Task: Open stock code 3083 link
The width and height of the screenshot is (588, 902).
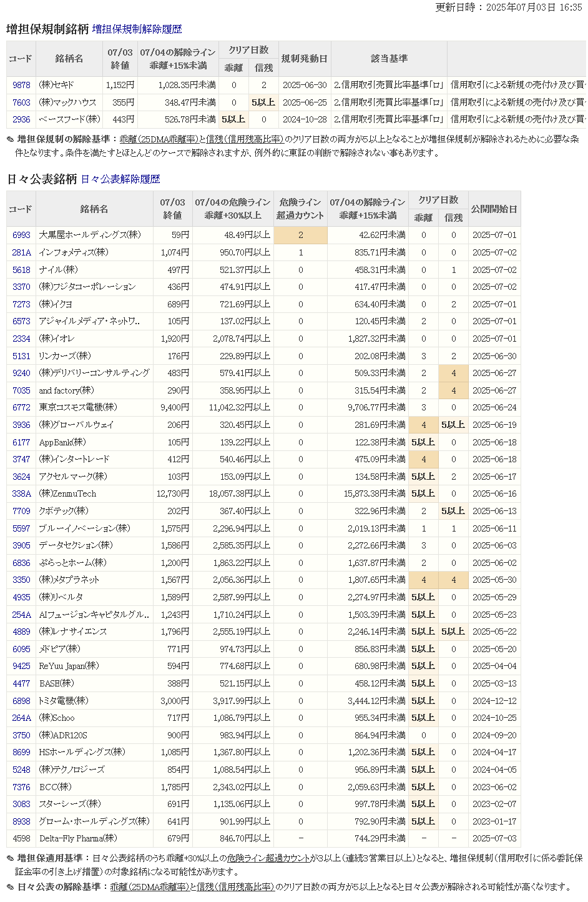Action: pos(21,804)
